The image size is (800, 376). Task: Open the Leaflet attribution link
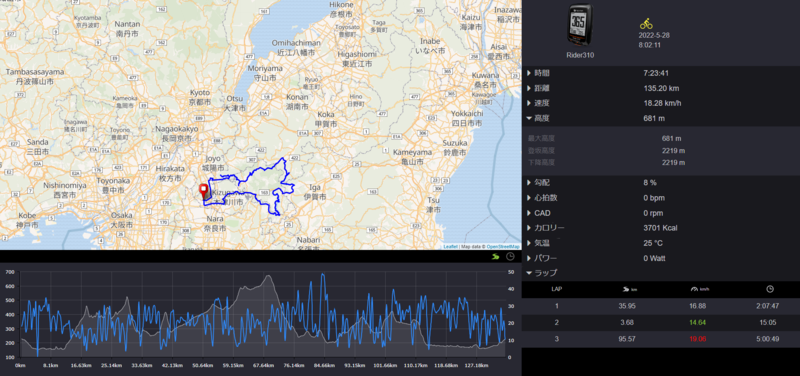[x=451, y=246]
